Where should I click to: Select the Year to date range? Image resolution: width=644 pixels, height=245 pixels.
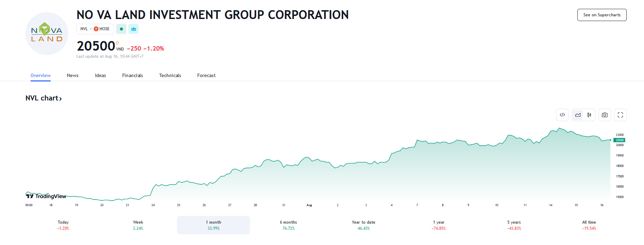tap(363, 225)
